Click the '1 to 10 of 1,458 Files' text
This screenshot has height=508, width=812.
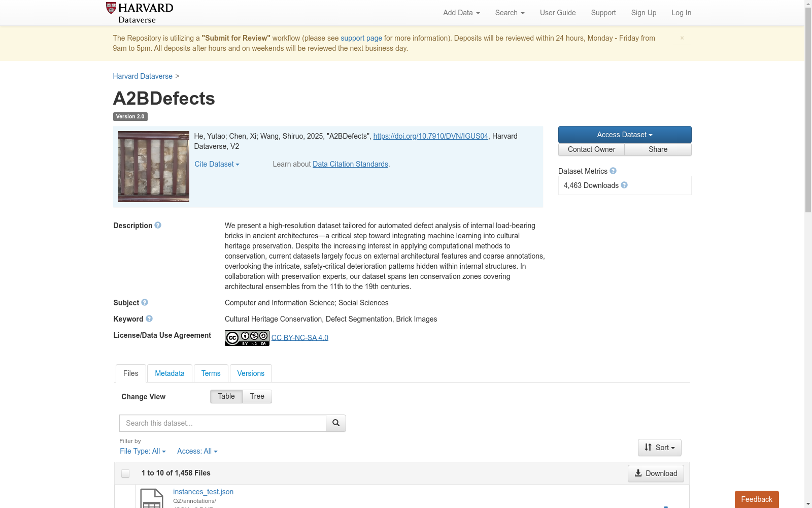pyautogui.click(x=176, y=473)
